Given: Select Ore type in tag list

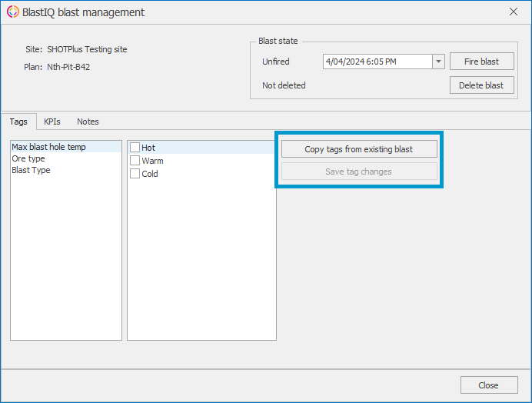Looking at the screenshot, I should [x=66, y=158].
